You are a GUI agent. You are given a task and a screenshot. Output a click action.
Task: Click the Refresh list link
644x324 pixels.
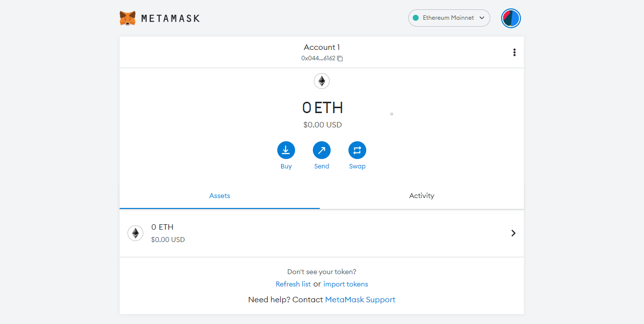pos(293,284)
